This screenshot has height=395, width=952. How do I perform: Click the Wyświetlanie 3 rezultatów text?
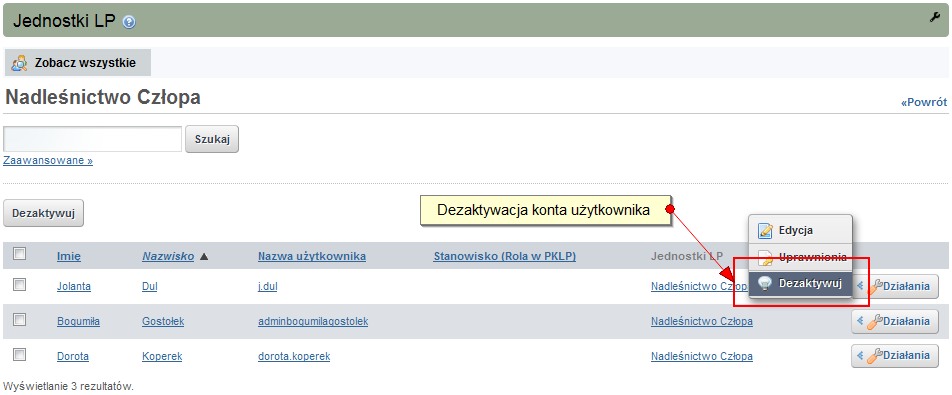click(68, 386)
